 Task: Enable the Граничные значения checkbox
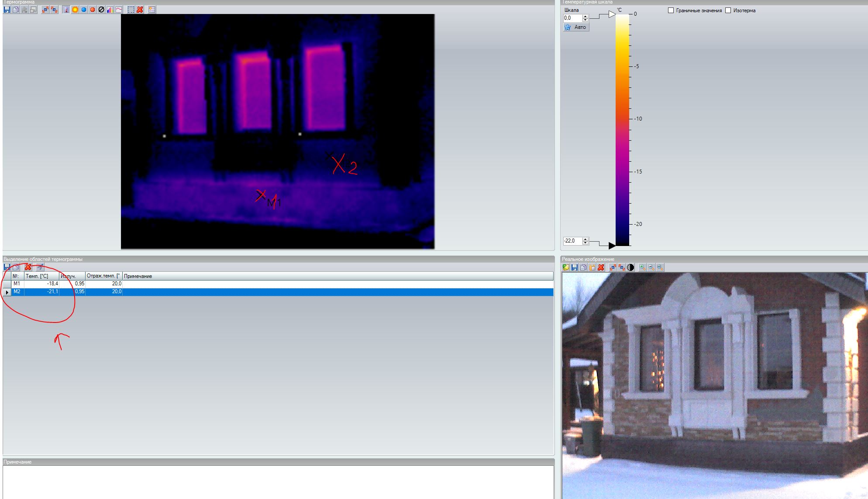pos(671,10)
